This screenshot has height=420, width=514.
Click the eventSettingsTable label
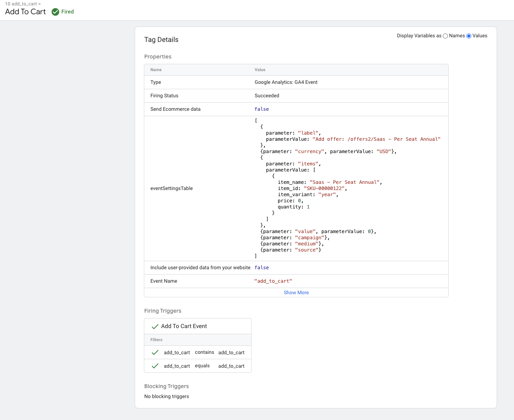(x=172, y=188)
